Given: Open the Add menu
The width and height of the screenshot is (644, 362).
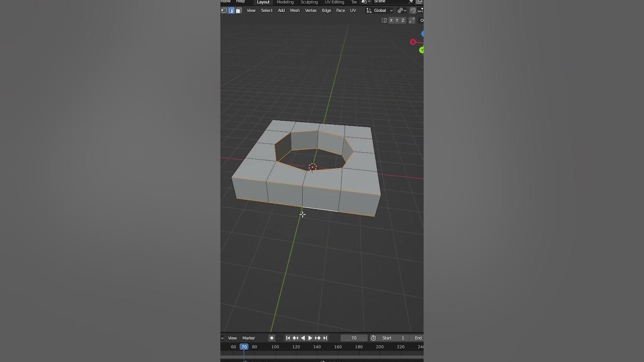Looking at the screenshot, I should (x=281, y=11).
